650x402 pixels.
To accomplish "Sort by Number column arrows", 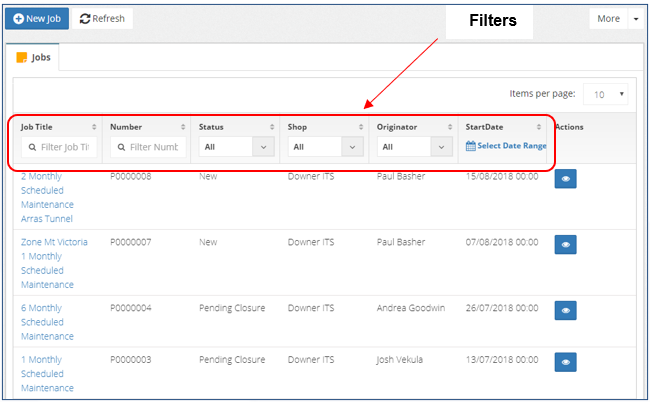I will point(183,127).
